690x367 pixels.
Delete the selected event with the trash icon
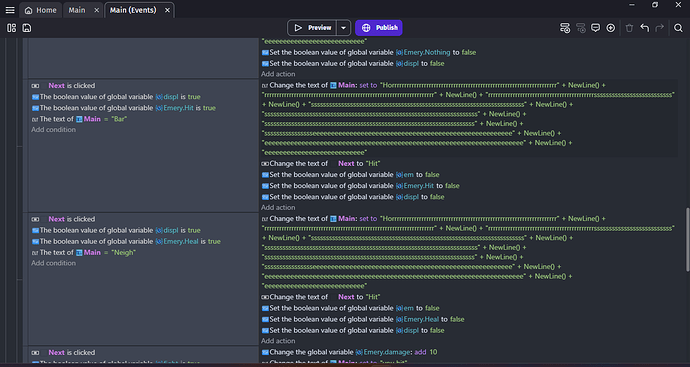(629, 28)
